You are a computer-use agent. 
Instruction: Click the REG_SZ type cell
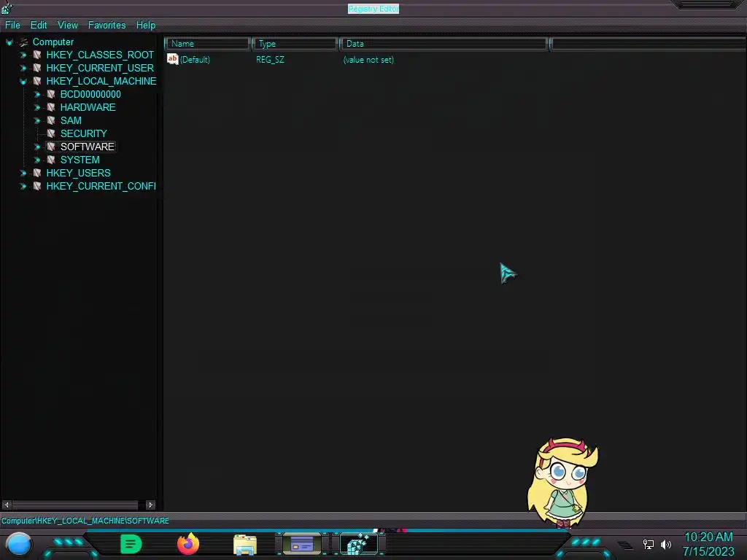270,60
